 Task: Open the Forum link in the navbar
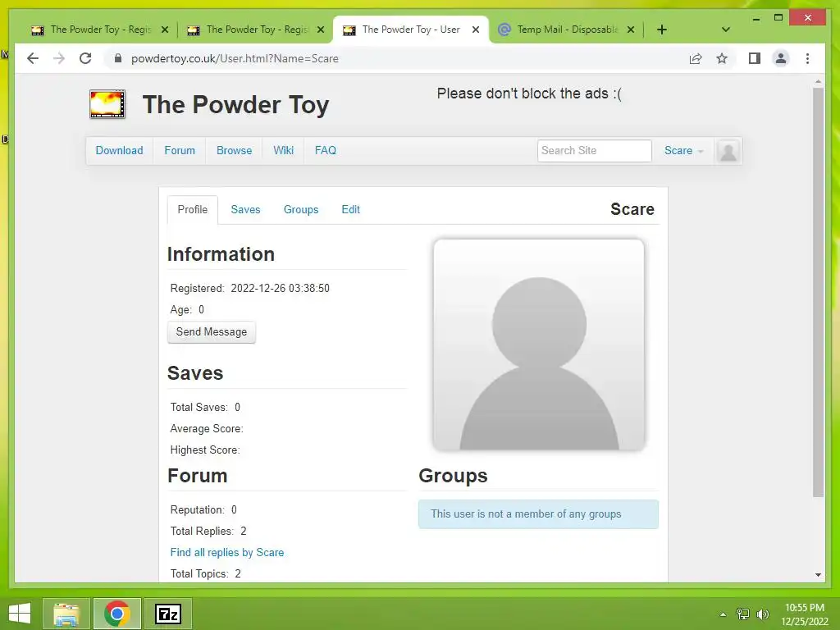[x=180, y=151]
